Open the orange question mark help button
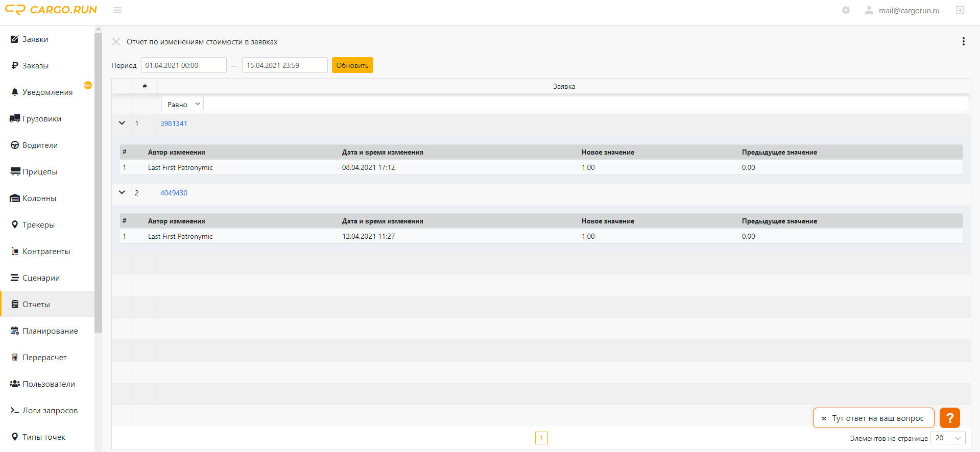Screen dimensions: 980x452 pos(950,418)
